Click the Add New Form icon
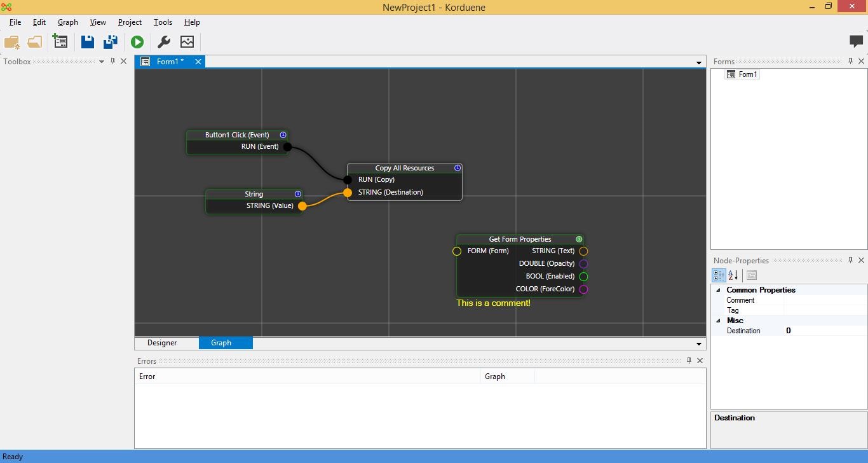The height and width of the screenshot is (463, 868). click(x=60, y=42)
